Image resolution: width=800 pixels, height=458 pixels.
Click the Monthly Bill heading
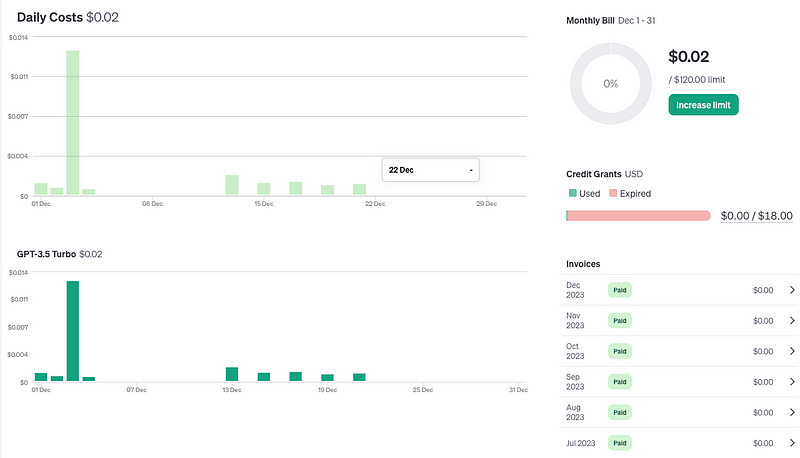590,20
